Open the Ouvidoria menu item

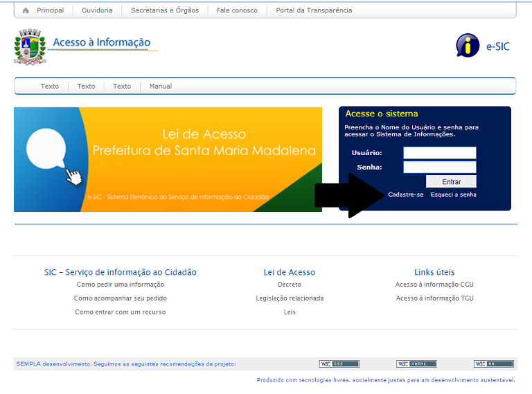click(97, 10)
